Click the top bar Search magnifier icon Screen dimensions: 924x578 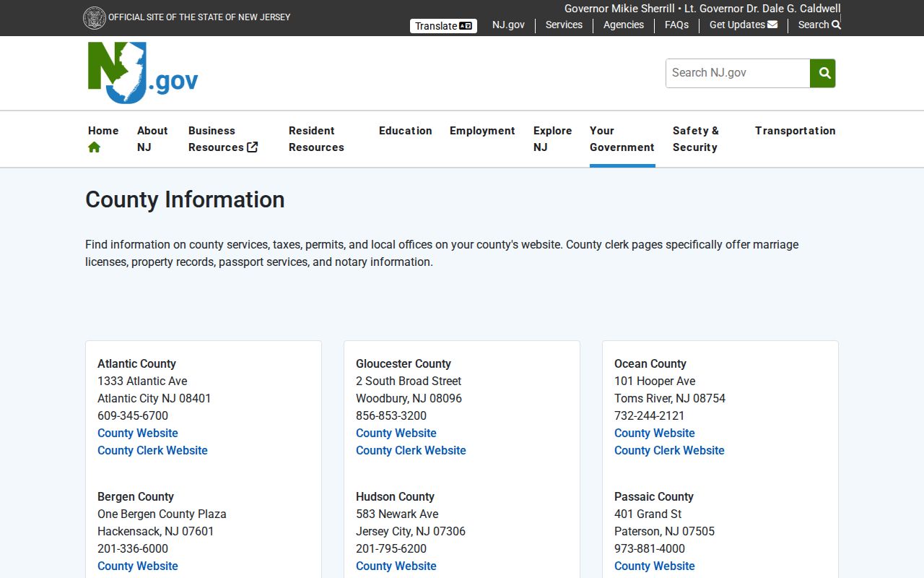(836, 25)
